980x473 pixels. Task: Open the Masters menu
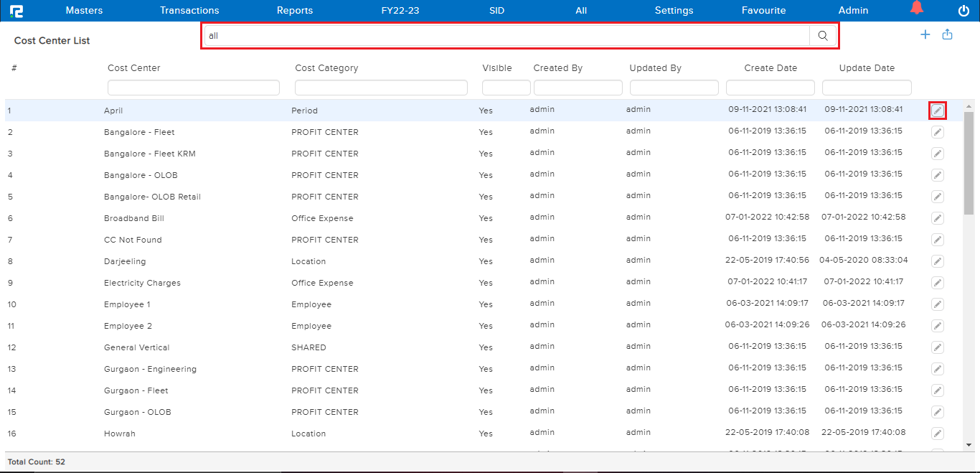point(84,10)
